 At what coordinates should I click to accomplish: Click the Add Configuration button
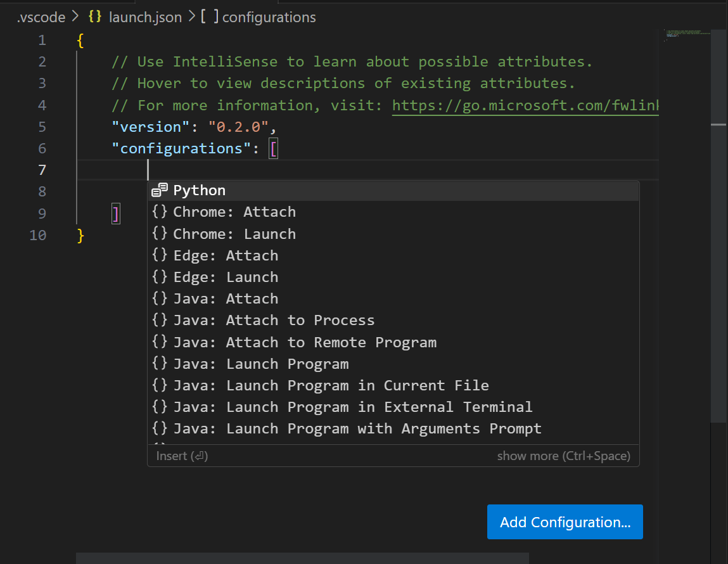click(x=565, y=522)
